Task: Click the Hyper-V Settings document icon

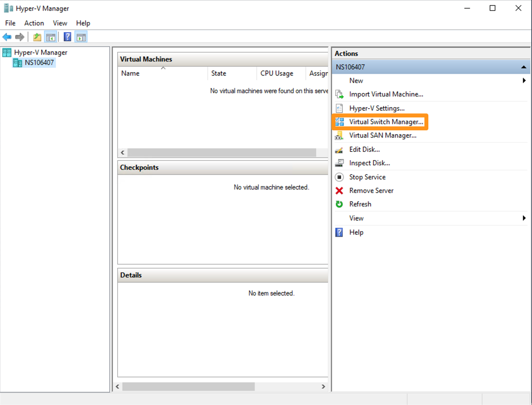Action: tap(339, 108)
